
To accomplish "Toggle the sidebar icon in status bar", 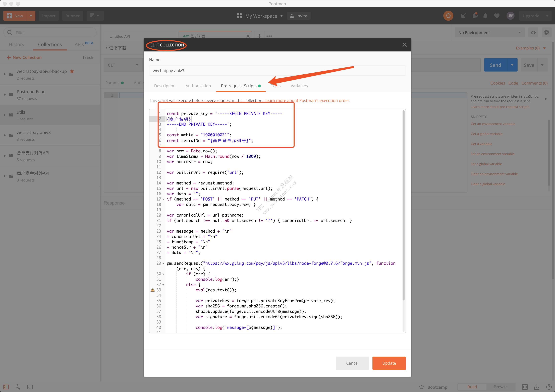I will pyautogui.click(x=6, y=387).
